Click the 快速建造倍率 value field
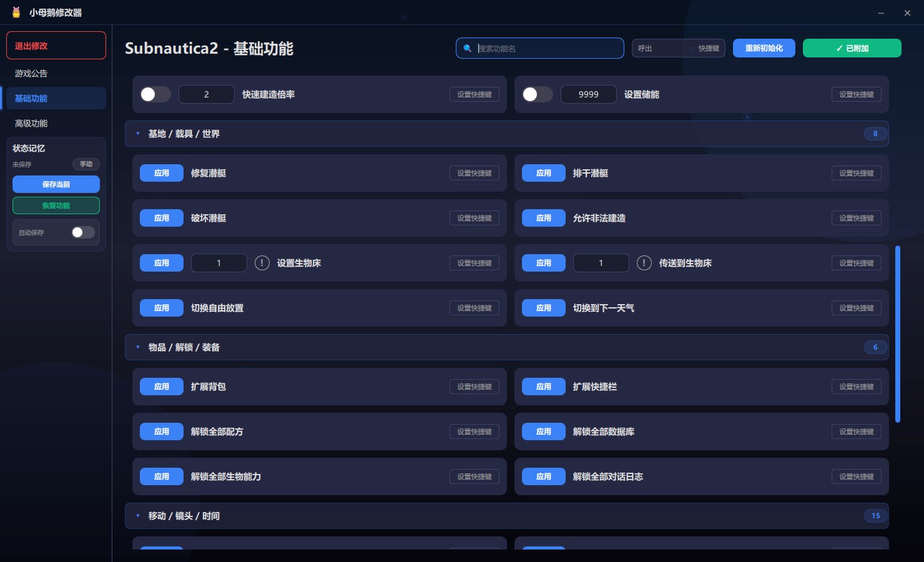This screenshot has width=924, height=562. tap(207, 94)
